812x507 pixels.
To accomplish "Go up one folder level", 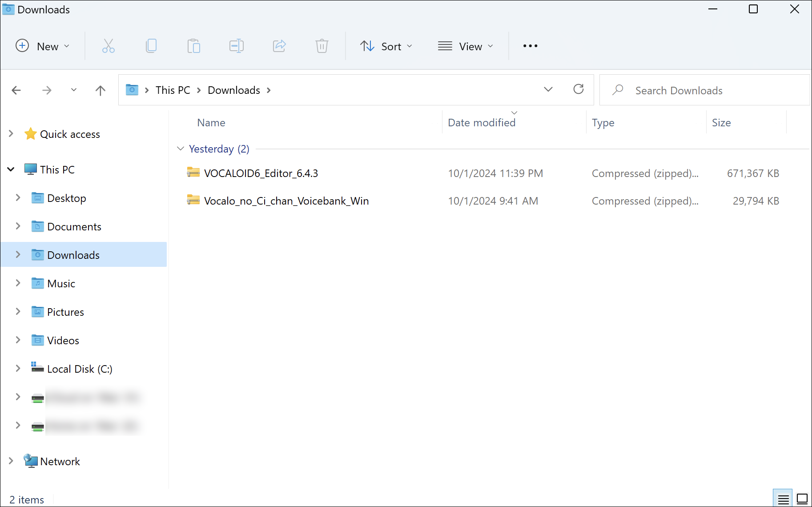I will (x=100, y=90).
